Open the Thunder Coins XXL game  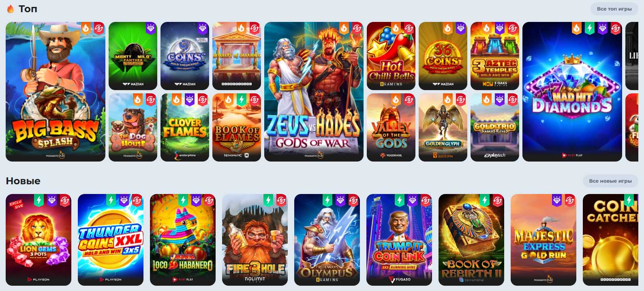pyautogui.click(x=111, y=240)
